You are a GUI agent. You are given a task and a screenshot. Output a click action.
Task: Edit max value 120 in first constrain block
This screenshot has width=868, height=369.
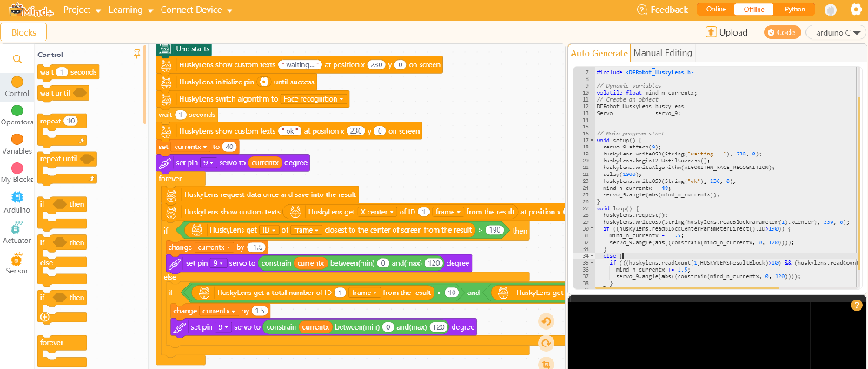[434, 263]
